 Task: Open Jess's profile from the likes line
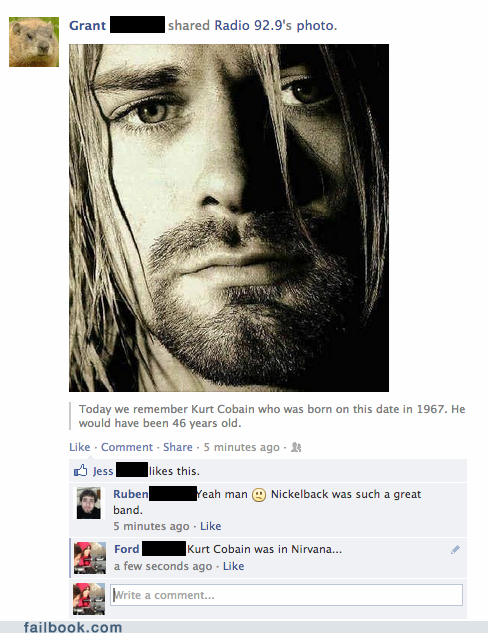(x=103, y=471)
